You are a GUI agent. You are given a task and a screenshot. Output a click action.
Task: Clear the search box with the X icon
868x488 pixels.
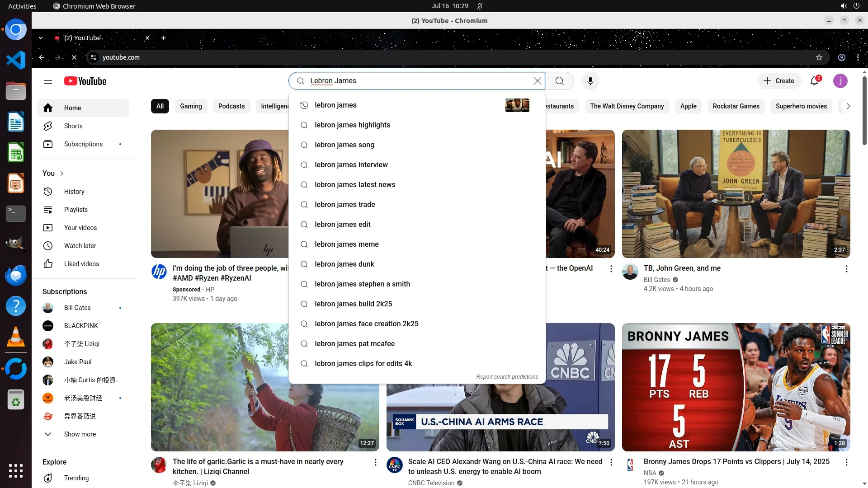pyautogui.click(x=537, y=81)
